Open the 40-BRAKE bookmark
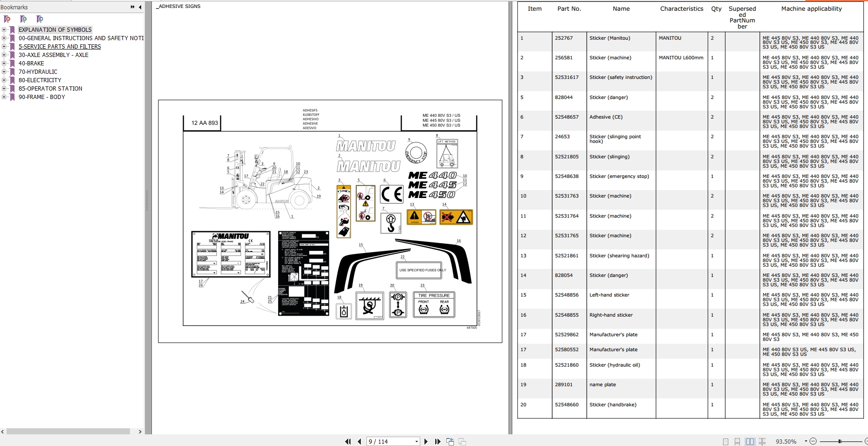 point(31,64)
